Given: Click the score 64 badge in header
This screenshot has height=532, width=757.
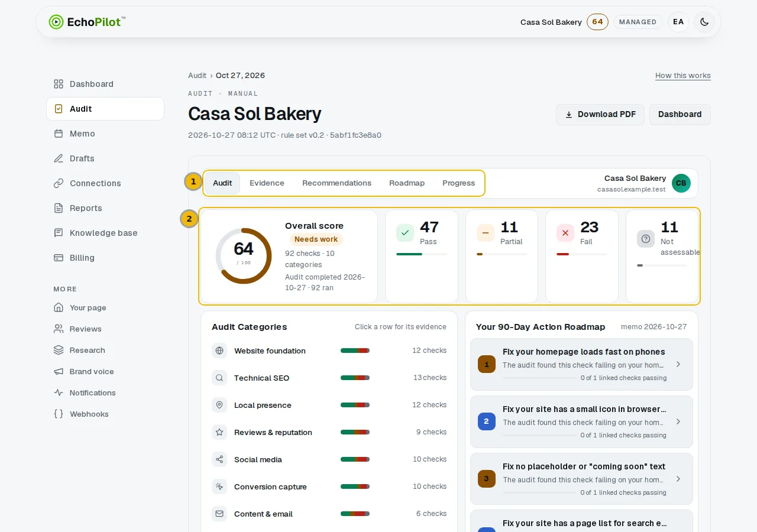Looking at the screenshot, I should point(597,22).
